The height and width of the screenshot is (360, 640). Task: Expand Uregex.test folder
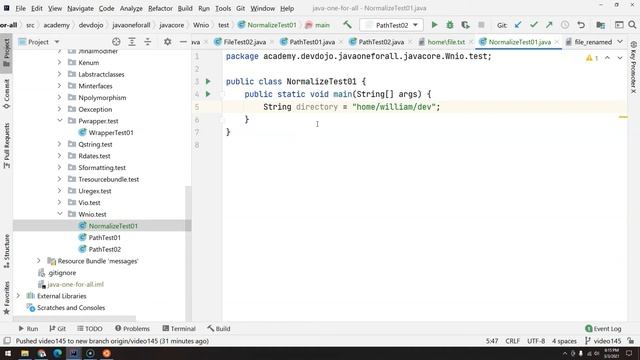(x=60, y=191)
